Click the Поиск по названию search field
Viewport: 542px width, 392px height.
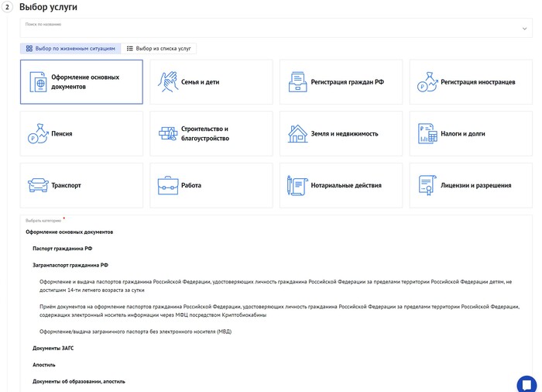click(276, 28)
